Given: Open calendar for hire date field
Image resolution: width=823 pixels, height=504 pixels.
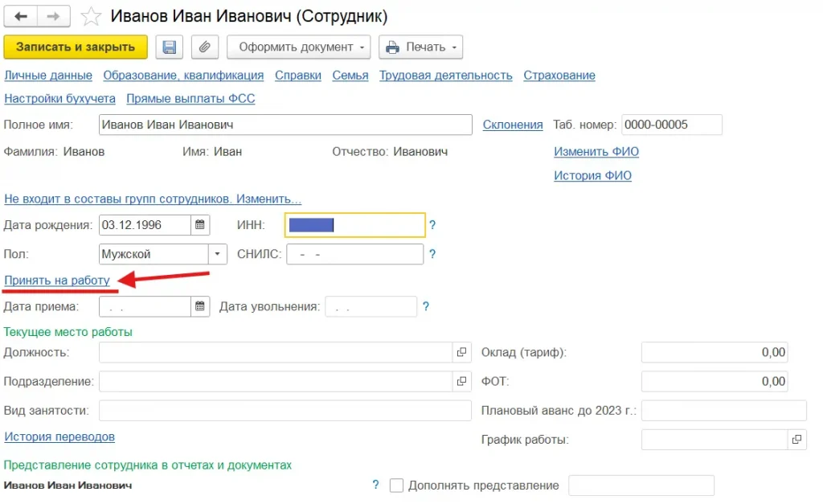Looking at the screenshot, I should [201, 306].
